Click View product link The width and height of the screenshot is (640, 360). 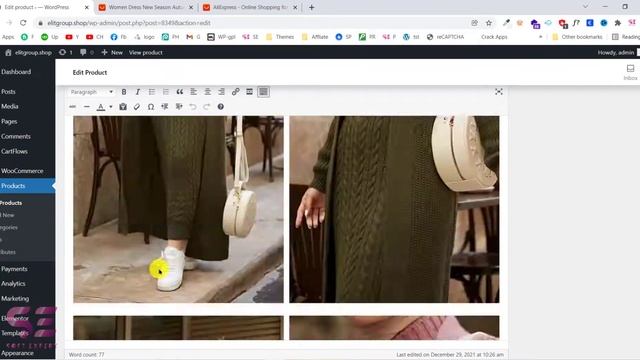coord(146,53)
